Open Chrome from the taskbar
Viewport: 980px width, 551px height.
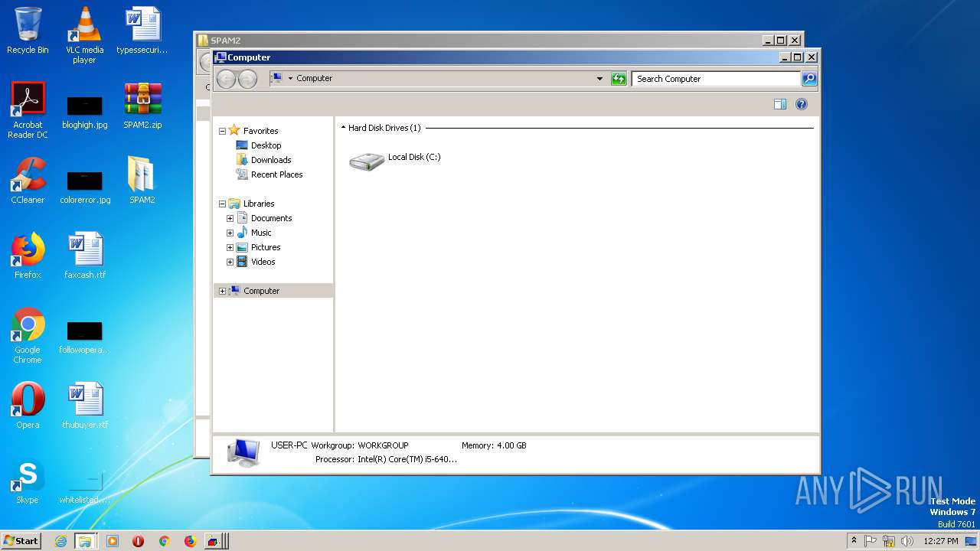coord(164,541)
